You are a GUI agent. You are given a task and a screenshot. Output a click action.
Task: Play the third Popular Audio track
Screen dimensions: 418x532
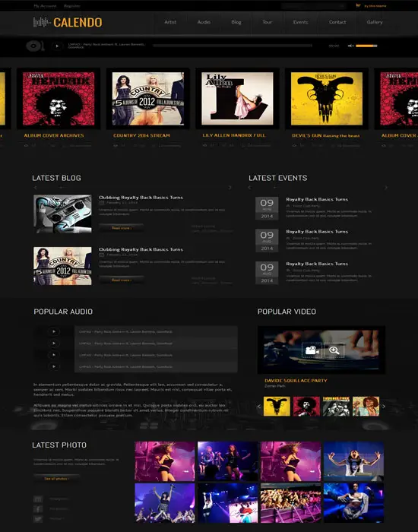54,355
